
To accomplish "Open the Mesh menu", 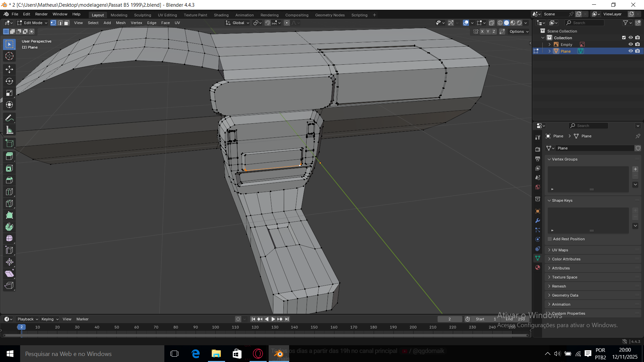I will click(x=120, y=23).
